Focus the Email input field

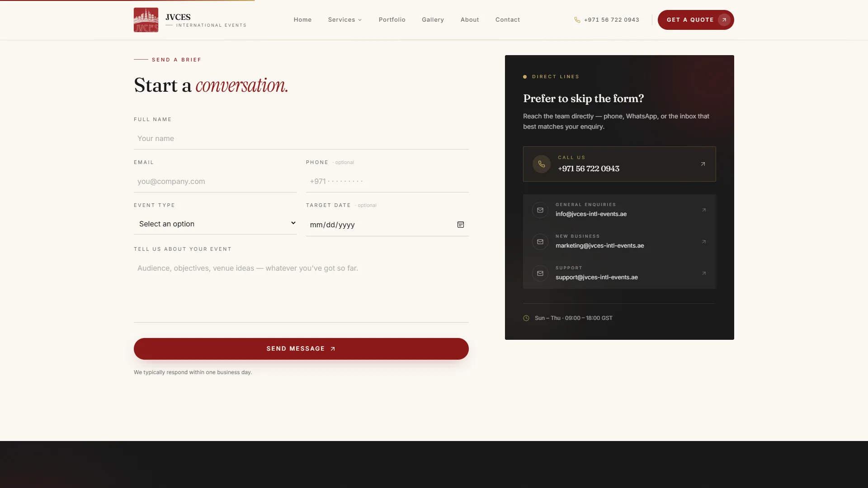tap(215, 182)
